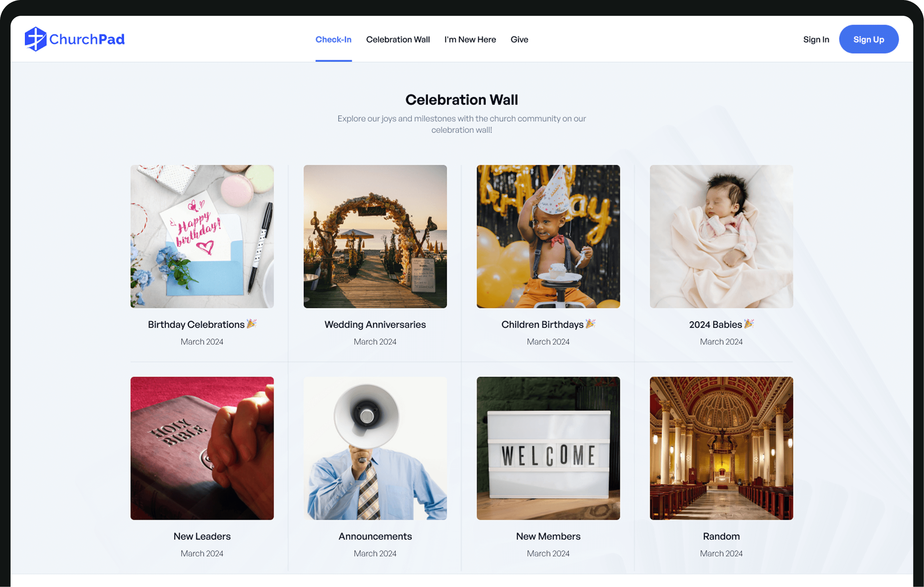Open the I'm New Here page
924x587 pixels.
[x=470, y=40]
